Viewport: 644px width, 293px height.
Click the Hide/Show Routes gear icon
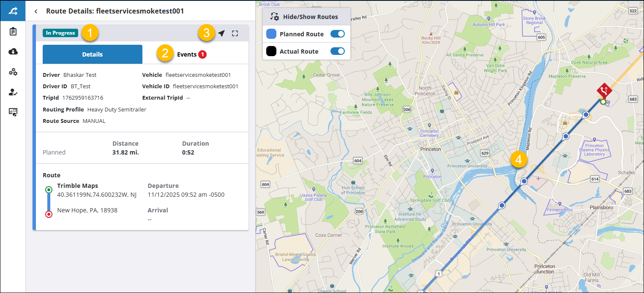pyautogui.click(x=274, y=16)
